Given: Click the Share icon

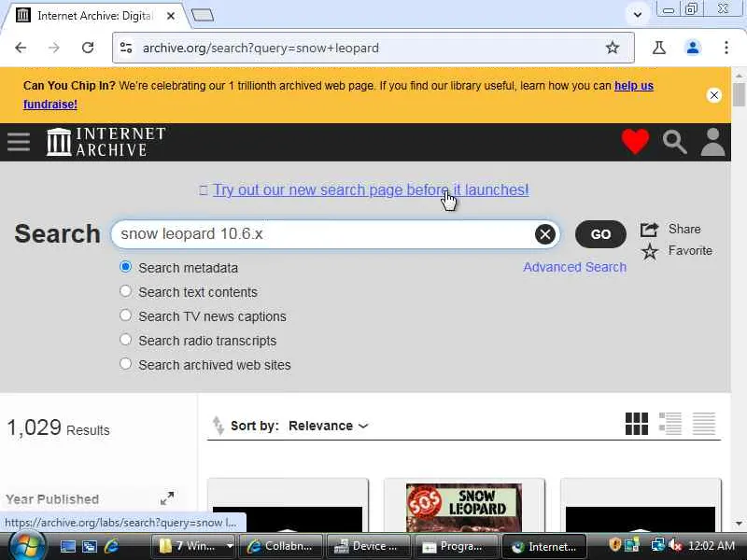Looking at the screenshot, I should [x=649, y=230].
